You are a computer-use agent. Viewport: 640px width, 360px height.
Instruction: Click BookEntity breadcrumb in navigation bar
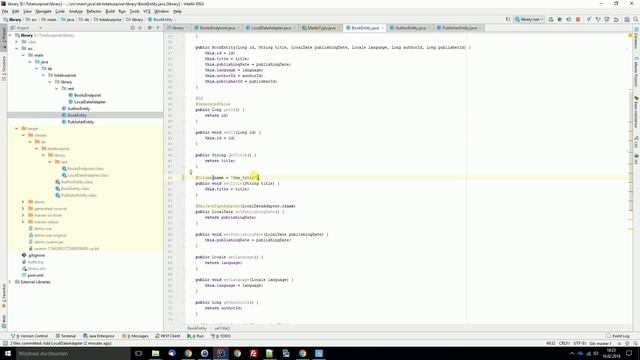click(160, 19)
